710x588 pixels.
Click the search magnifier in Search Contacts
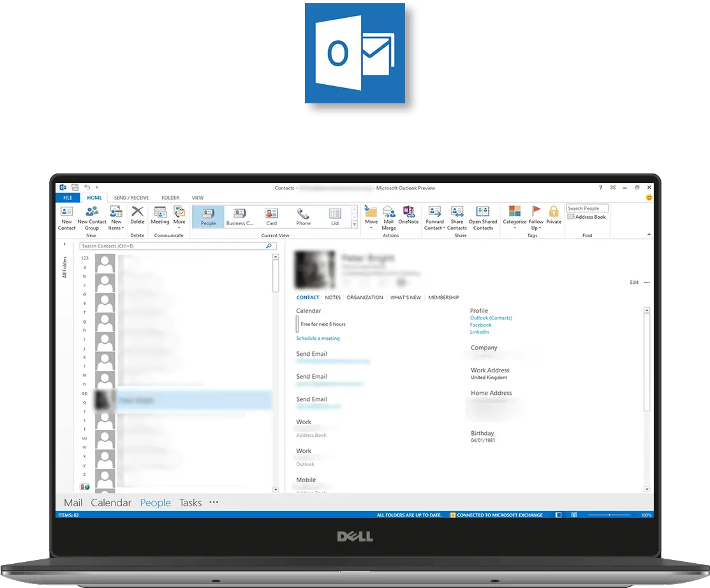pos(269,246)
